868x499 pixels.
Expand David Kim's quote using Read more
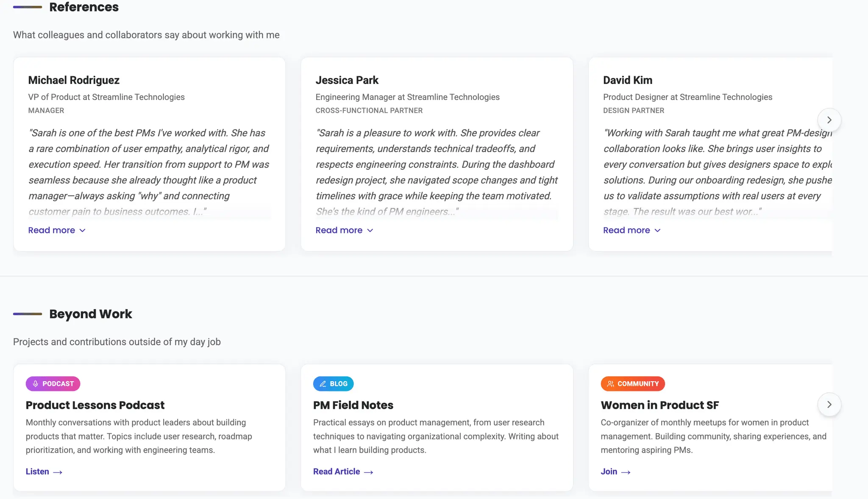click(x=632, y=230)
